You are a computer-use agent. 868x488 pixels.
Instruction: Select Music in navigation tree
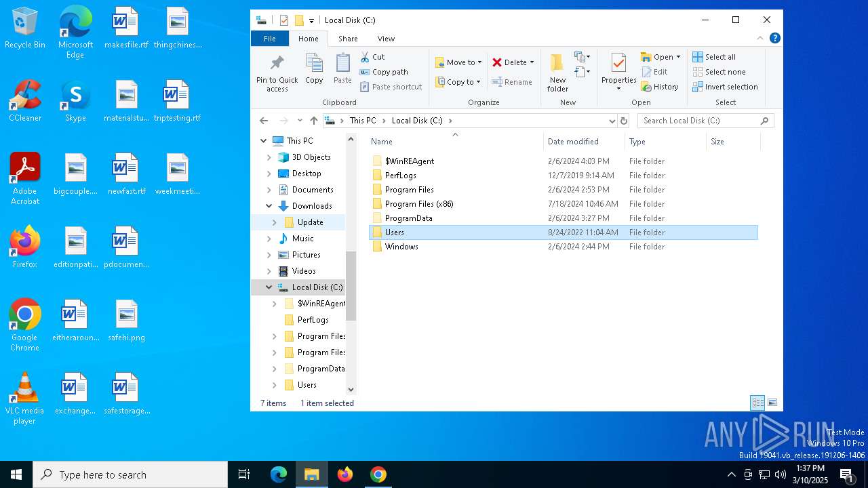point(296,239)
